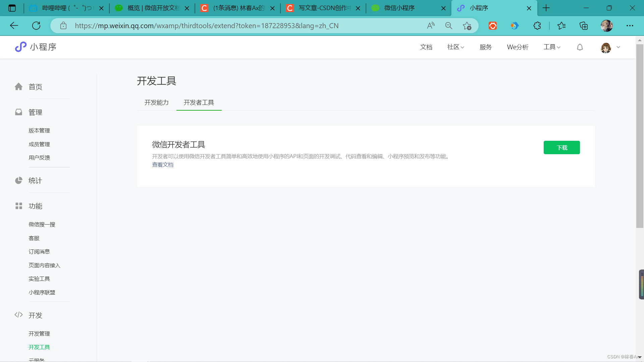Image resolution: width=644 pixels, height=362 pixels.
Task: Click the notification bell icon
Action: [580, 47]
